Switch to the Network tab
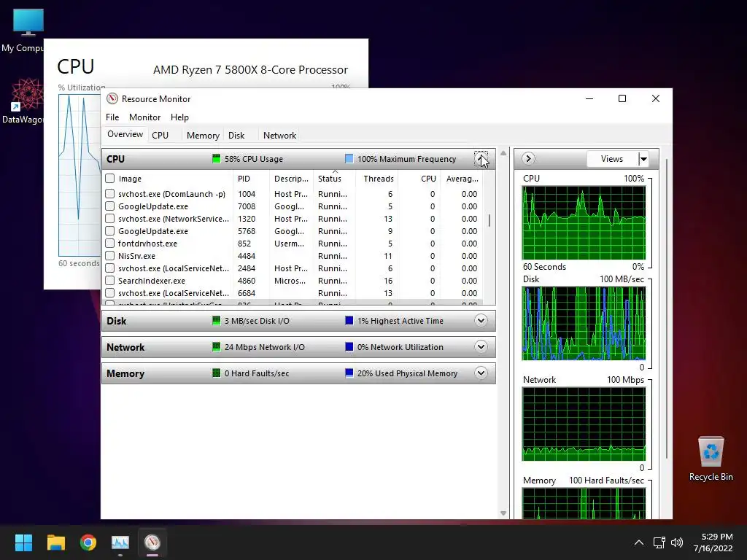The height and width of the screenshot is (560, 747). 279,135
